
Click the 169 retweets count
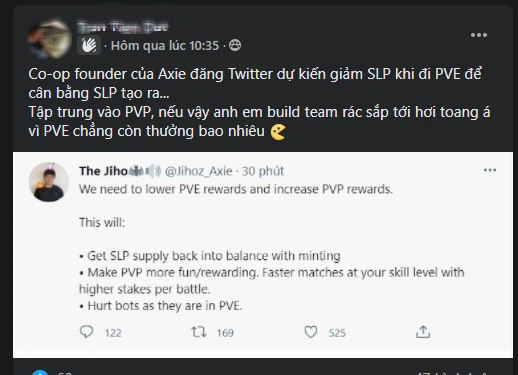(225, 333)
